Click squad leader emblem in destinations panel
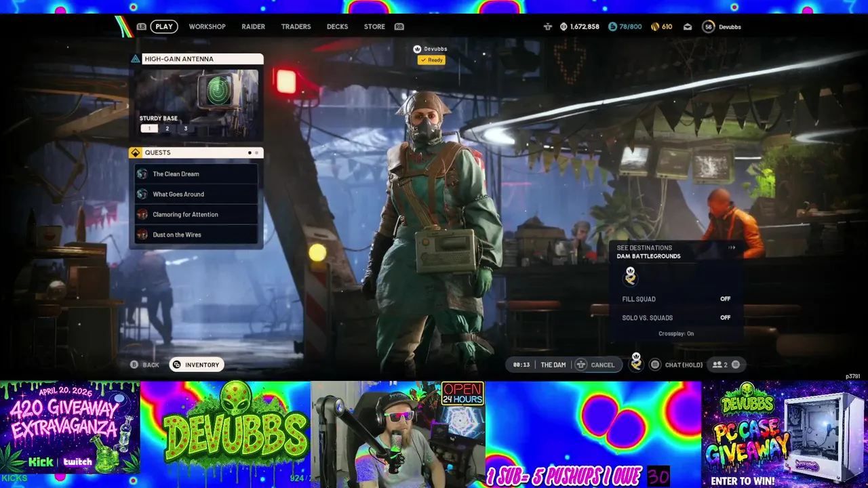Screen dimensions: 868x488 click(x=631, y=276)
